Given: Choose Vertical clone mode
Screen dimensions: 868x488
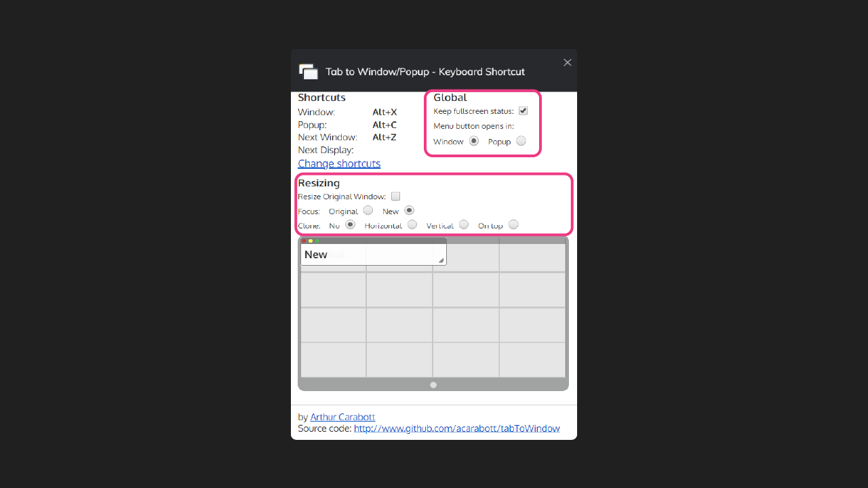Looking at the screenshot, I should pyautogui.click(x=463, y=224).
